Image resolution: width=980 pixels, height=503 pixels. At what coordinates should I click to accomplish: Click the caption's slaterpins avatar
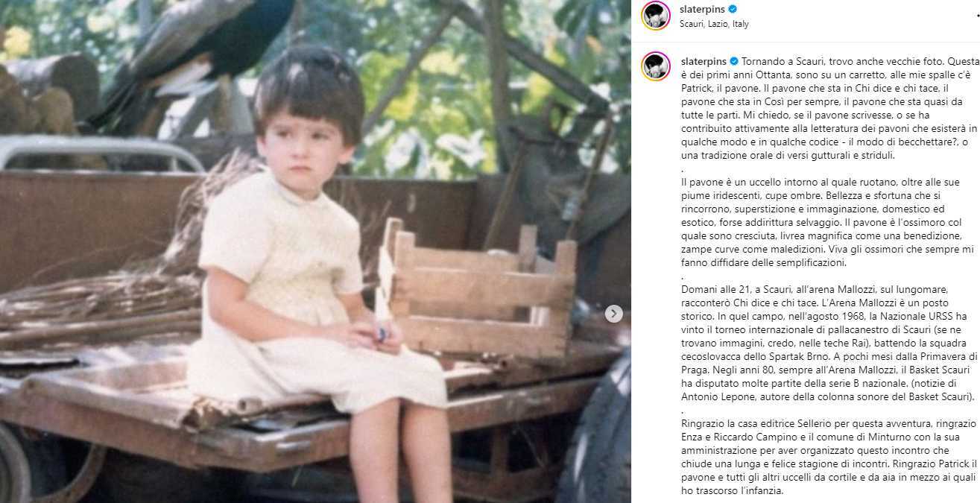(656, 66)
